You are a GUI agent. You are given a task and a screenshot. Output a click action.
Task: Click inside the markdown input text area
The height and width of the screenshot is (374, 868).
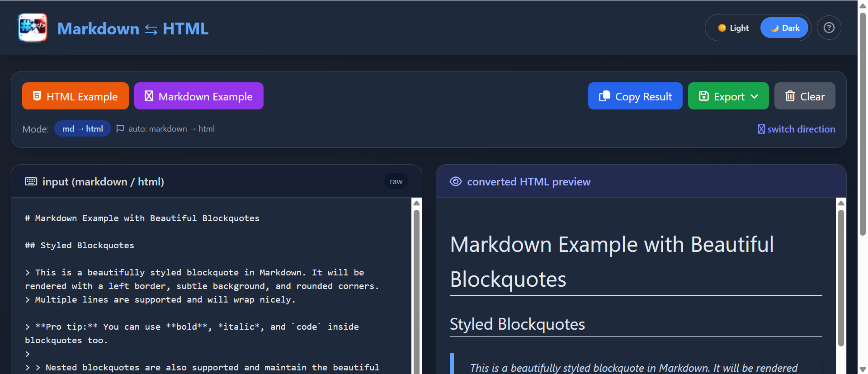click(212, 286)
